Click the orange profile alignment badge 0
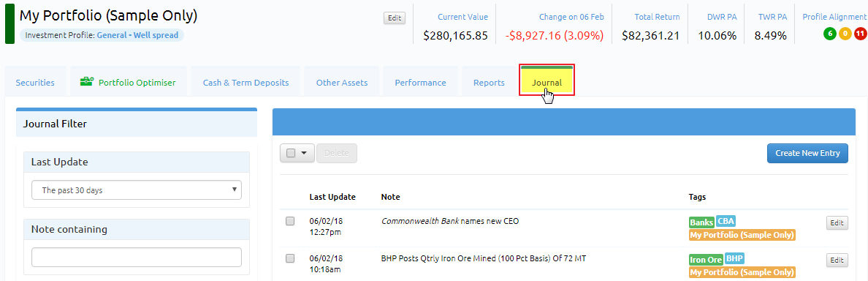The width and height of the screenshot is (868, 281). (845, 34)
